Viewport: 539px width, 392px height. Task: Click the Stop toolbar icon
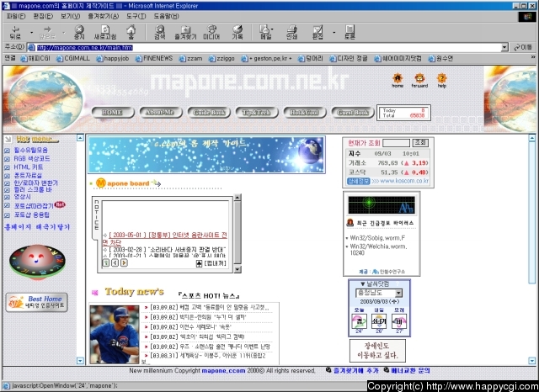[79, 32]
